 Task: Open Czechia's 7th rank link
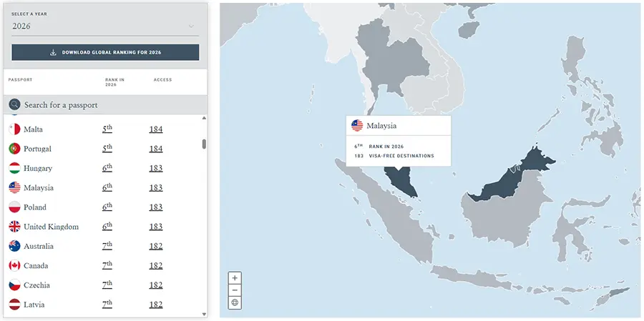[x=107, y=285]
